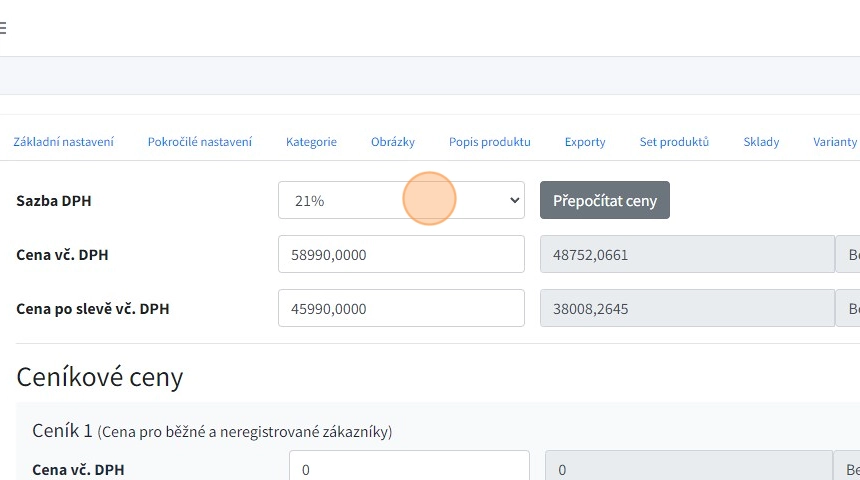Focus the price field containing 58990,0000

(401, 254)
